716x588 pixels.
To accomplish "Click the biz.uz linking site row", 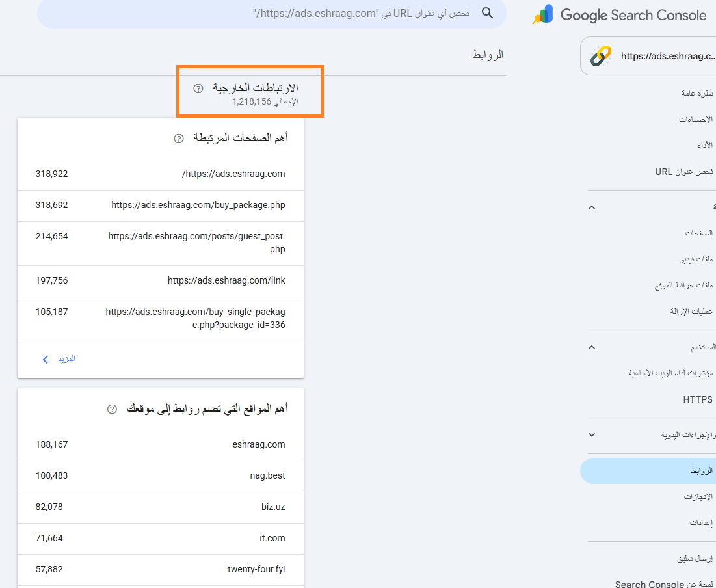I will pos(161,507).
